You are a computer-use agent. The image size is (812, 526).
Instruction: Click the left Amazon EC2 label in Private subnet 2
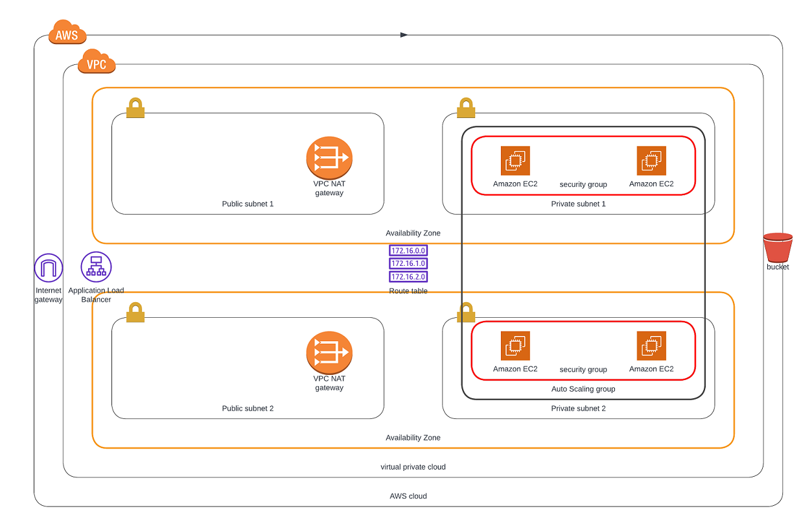[515, 369]
